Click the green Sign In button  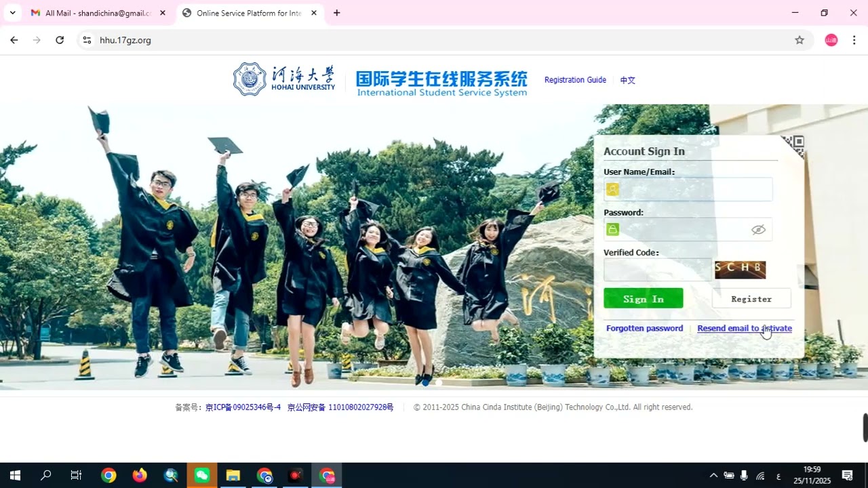point(644,298)
